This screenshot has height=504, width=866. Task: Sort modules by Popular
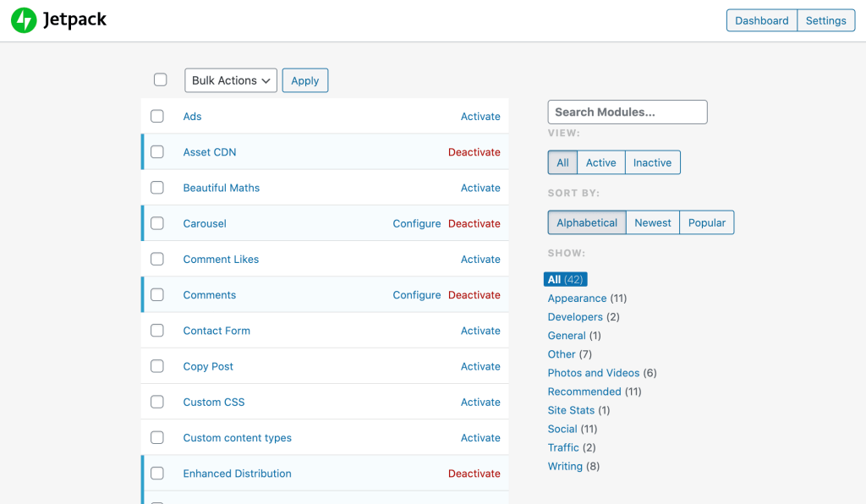706,222
